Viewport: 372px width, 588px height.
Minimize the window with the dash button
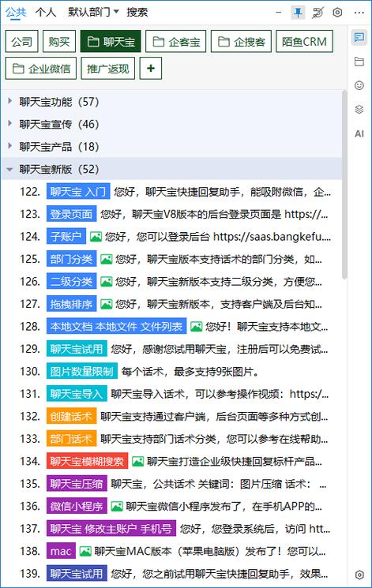(x=279, y=13)
